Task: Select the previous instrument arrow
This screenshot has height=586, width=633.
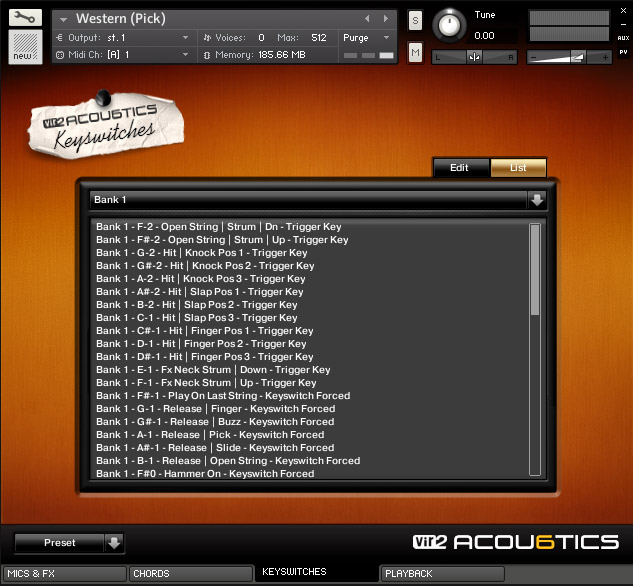Action: [x=367, y=19]
